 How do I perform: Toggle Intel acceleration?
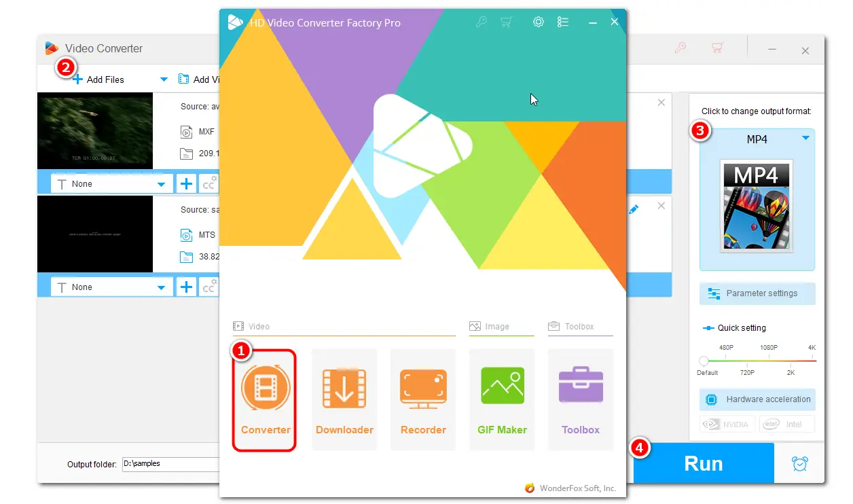pos(786,424)
